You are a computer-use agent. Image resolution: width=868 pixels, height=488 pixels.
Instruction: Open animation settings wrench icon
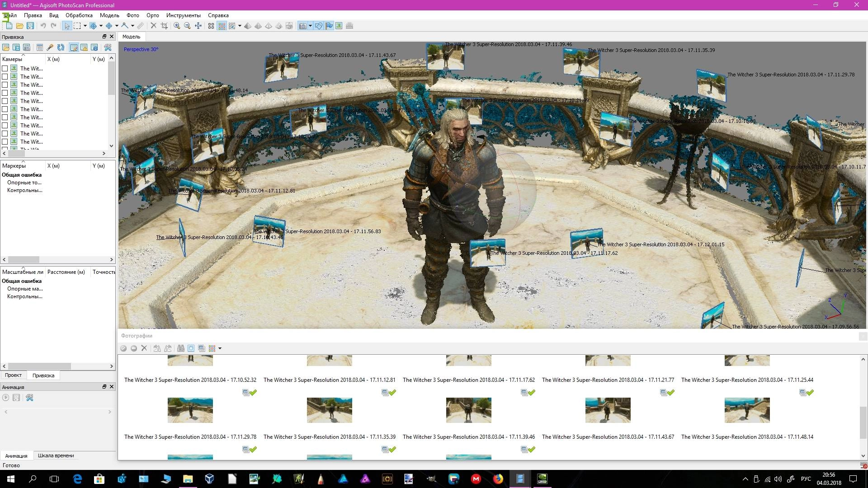click(30, 398)
